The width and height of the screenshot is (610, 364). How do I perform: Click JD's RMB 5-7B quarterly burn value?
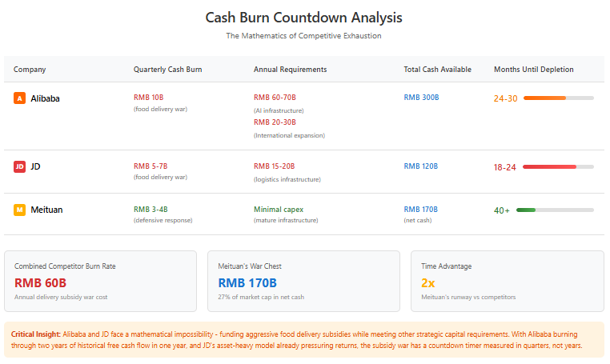[x=150, y=166]
